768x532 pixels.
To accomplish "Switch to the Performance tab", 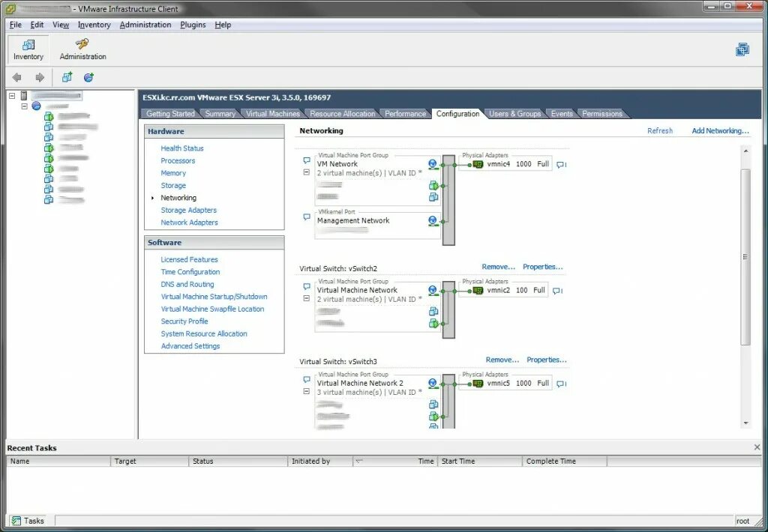I will point(406,114).
